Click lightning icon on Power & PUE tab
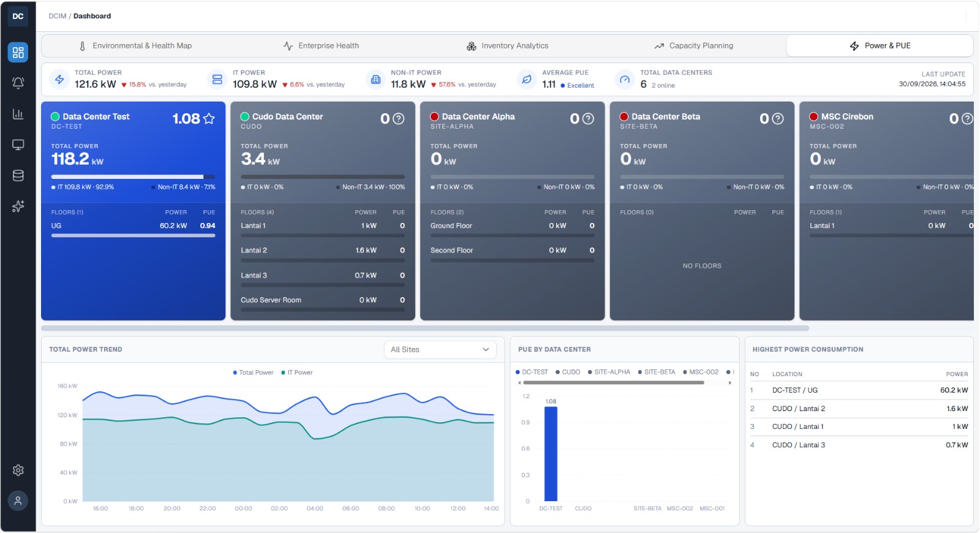Viewport: 980px width, 533px height. [854, 46]
